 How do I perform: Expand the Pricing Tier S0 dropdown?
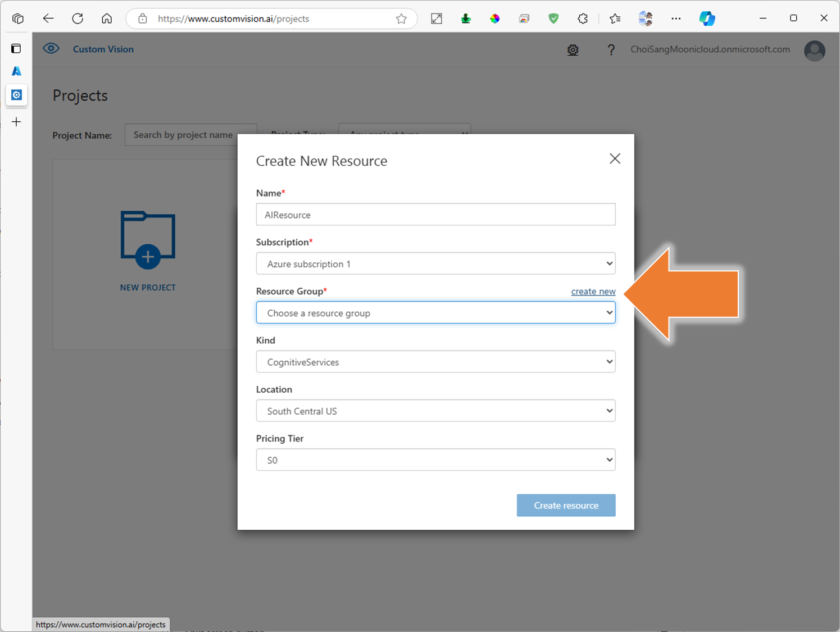click(x=435, y=460)
